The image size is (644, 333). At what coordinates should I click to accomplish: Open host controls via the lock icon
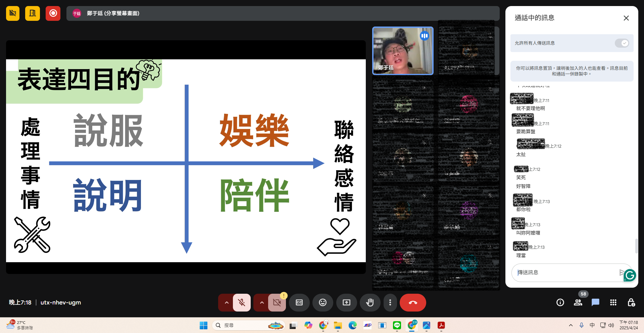pos(632,302)
